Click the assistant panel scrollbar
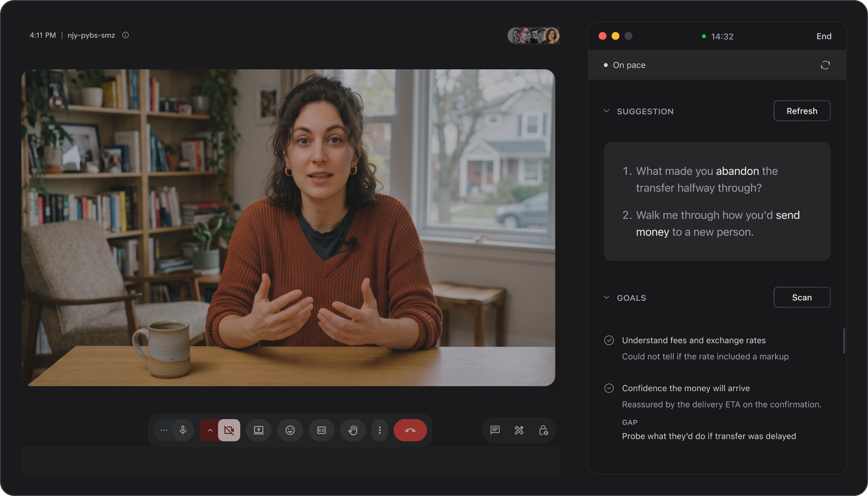Image resolution: width=868 pixels, height=496 pixels. tap(844, 341)
